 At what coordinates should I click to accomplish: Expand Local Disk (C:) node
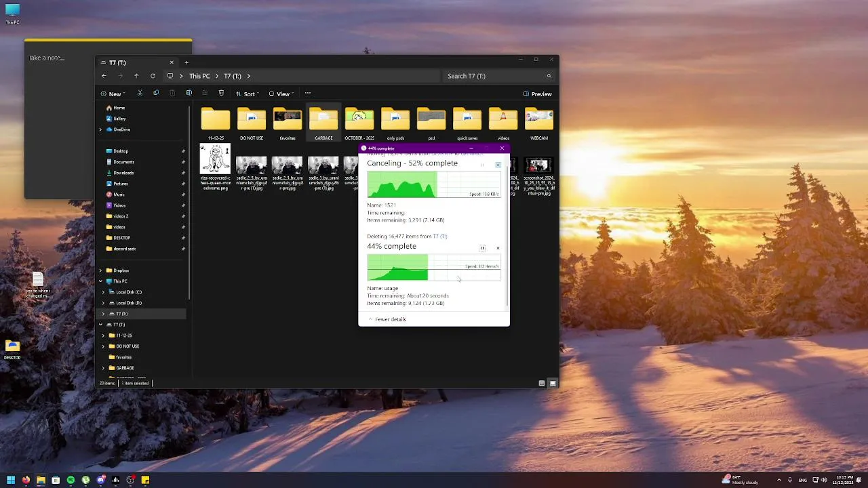[103, 292]
